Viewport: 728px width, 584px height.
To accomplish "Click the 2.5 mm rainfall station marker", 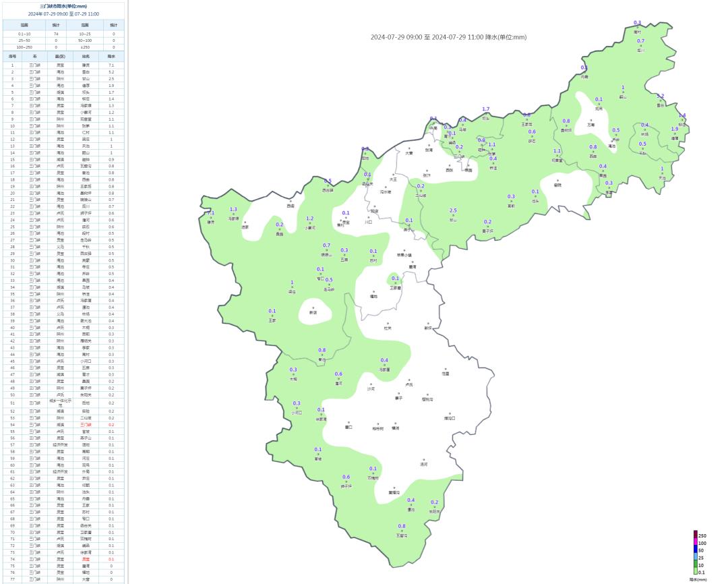I will (x=453, y=215).
